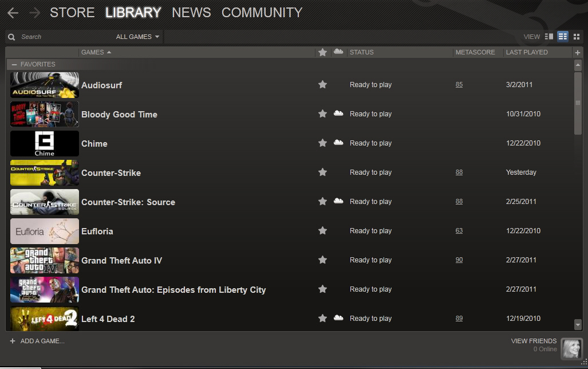Add a column with plus icon
588x369 pixels.
click(578, 53)
